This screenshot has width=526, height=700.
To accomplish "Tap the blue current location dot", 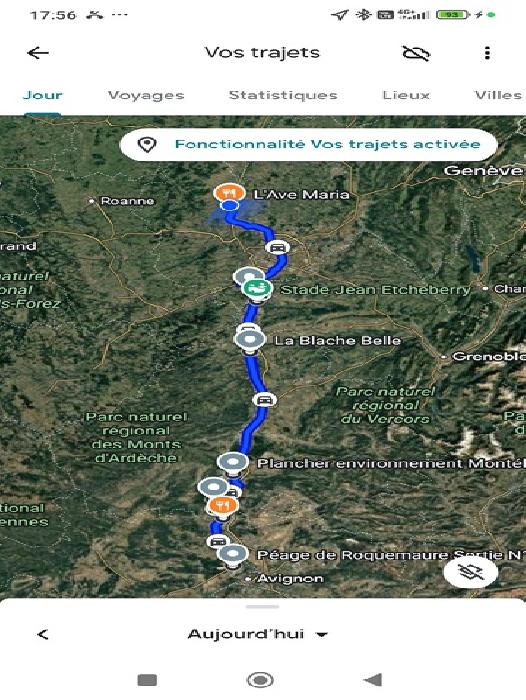I will tap(230, 205).
